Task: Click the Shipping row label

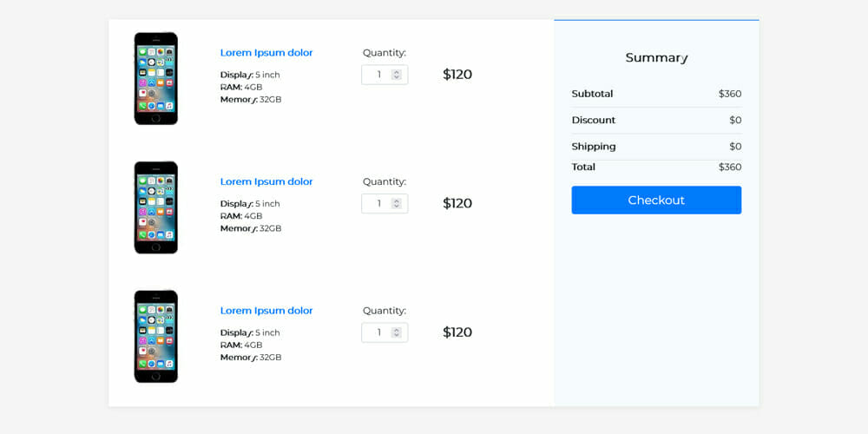Action: pyautogui.click(x=593, y=147)
